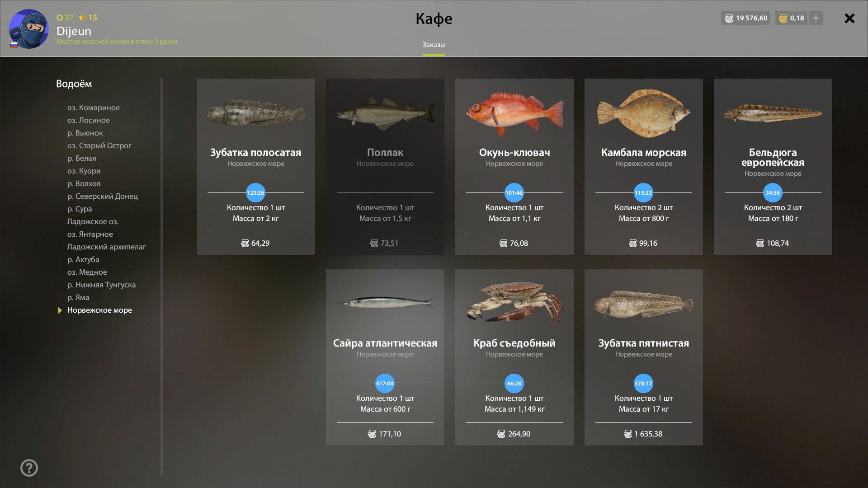868x488 pixels.
Task: Click the silver coins balance icon
Action: 729,18
